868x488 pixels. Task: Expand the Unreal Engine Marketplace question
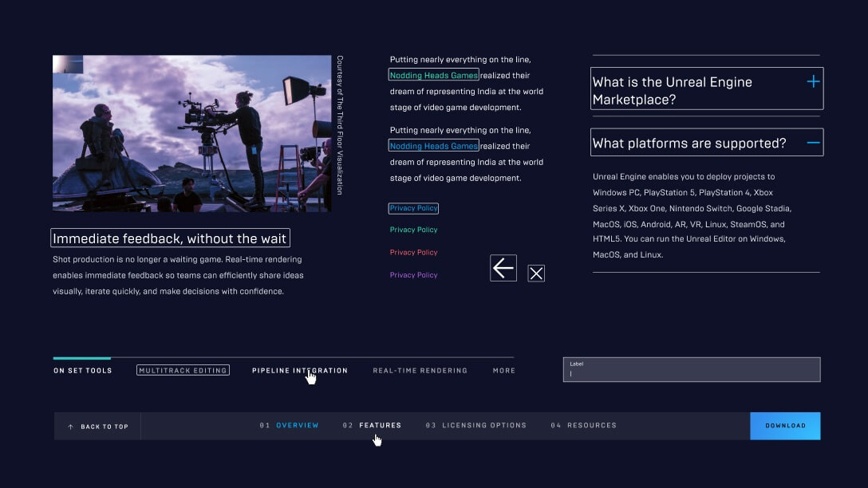coord(813,81)
